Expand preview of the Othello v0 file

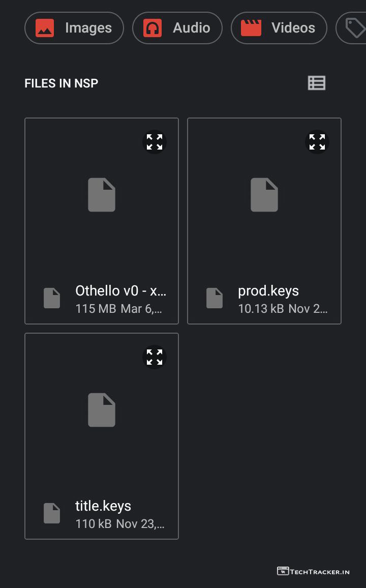(155, 142)
